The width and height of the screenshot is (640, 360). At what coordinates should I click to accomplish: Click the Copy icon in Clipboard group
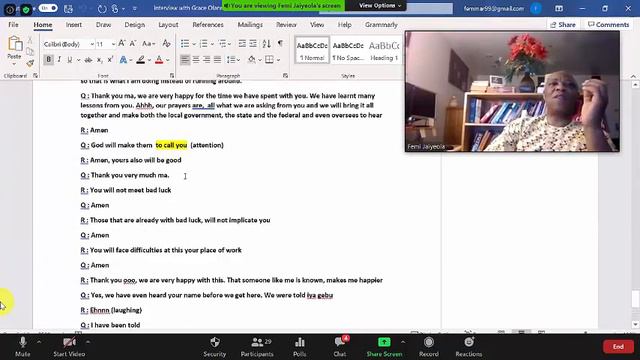pyautogui.click(x=30, y=52)
